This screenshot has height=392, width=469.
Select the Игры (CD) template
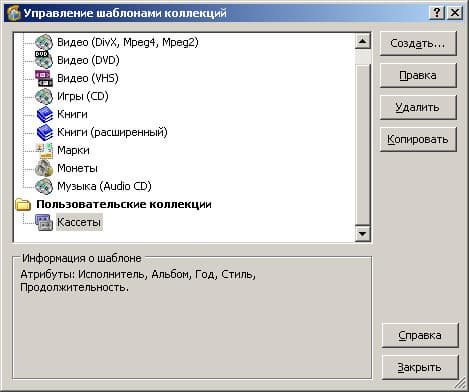83,96
